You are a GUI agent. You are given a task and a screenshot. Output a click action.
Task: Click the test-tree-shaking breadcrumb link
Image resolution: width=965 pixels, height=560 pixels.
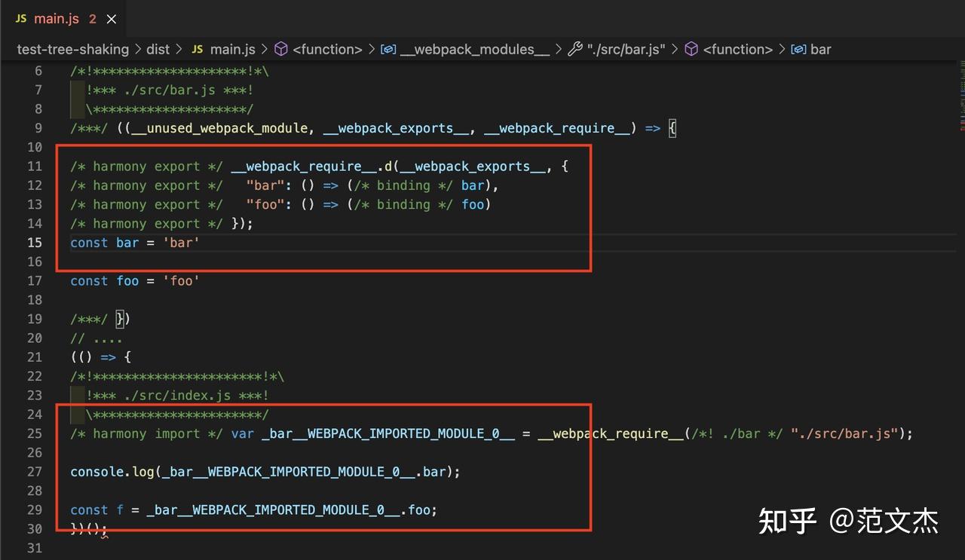coord(73,49)
